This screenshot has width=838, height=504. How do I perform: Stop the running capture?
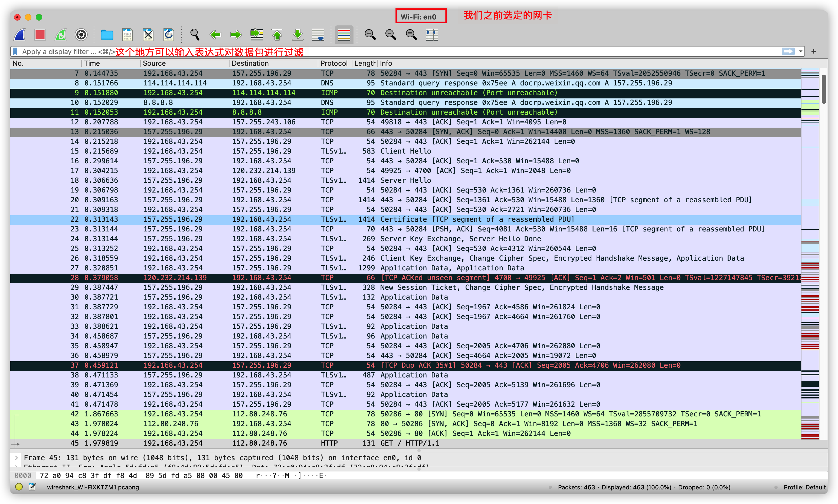pos(40,34)
